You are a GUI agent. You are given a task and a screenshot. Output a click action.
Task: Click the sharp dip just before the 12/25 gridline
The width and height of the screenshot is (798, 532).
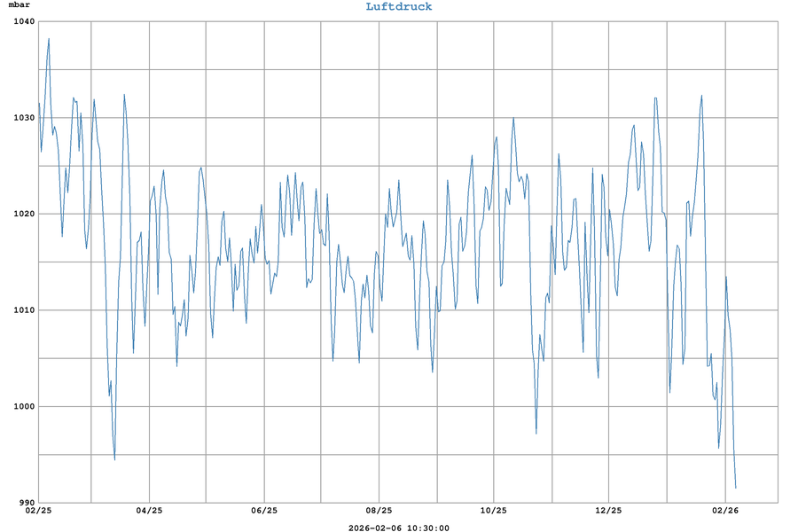tap(598, 377)
